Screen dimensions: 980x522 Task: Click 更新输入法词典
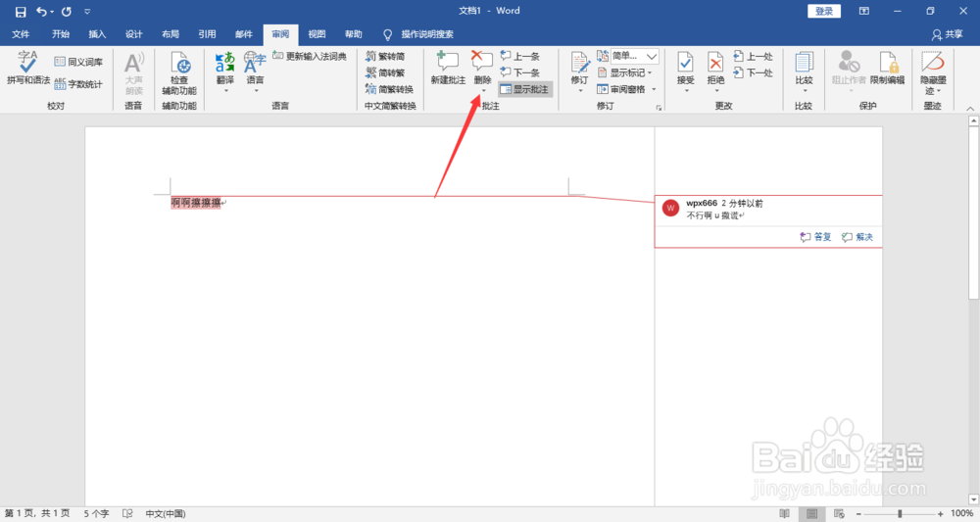310,56
